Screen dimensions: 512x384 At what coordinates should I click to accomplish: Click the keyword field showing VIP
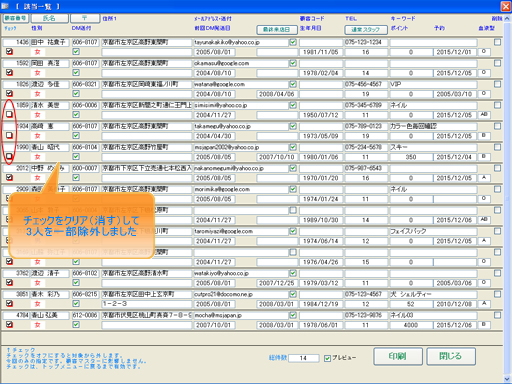433,84
